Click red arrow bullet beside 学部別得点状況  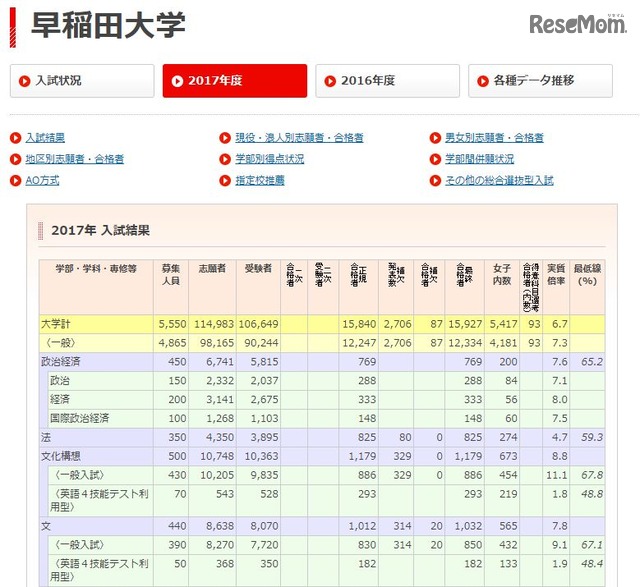[x=225, y=159]
